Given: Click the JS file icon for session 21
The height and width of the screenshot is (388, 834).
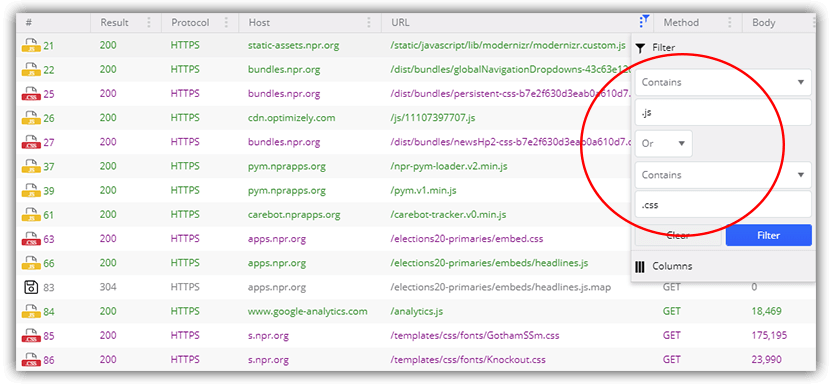Looking at the screenshot, I should (31, 45).
